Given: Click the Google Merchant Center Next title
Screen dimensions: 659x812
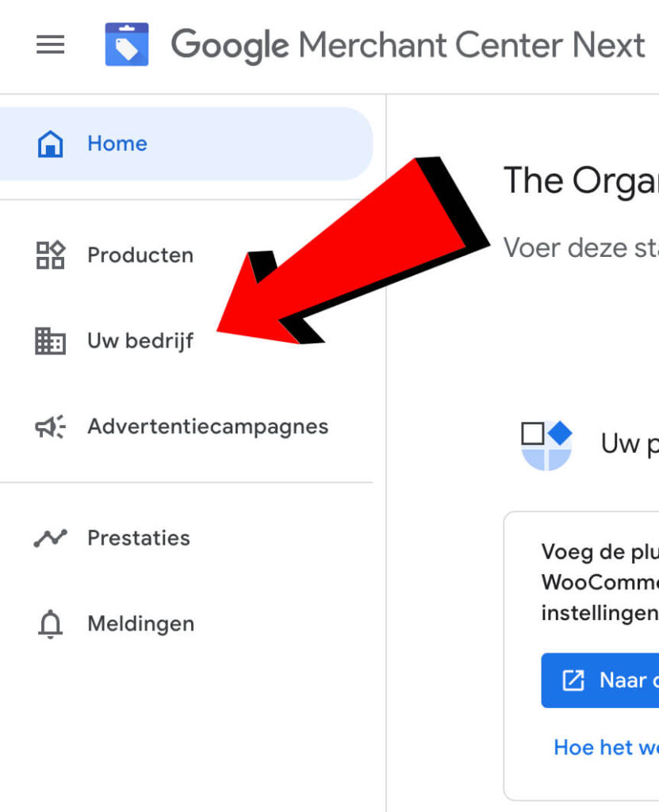Looking at the screenshot, I should [408, 45].
